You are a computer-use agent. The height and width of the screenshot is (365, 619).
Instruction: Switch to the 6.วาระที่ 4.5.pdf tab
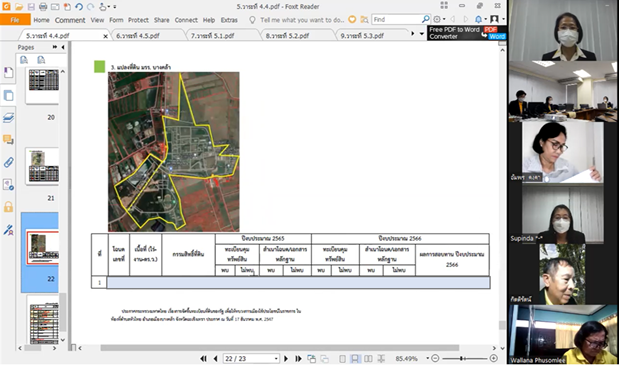tap(138, 36)
